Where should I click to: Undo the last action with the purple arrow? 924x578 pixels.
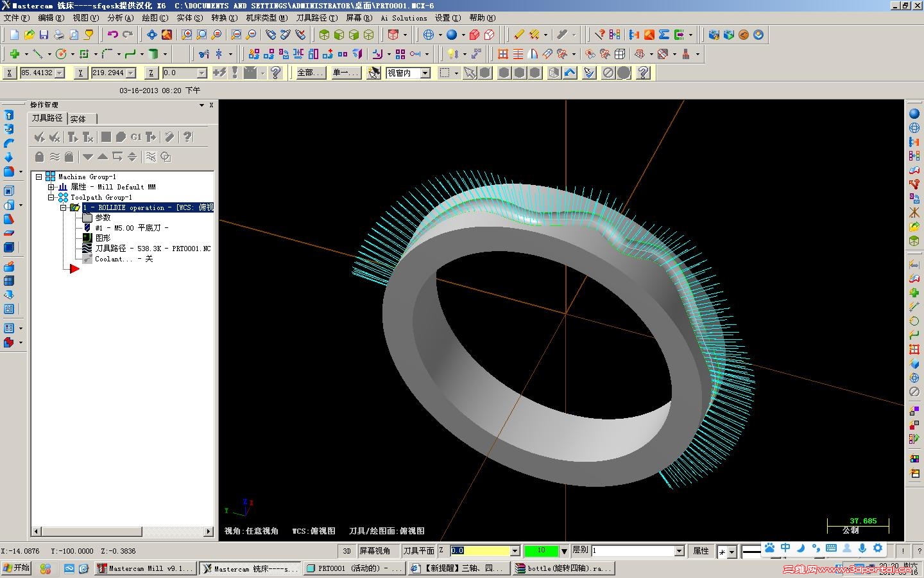coord(113,35)
